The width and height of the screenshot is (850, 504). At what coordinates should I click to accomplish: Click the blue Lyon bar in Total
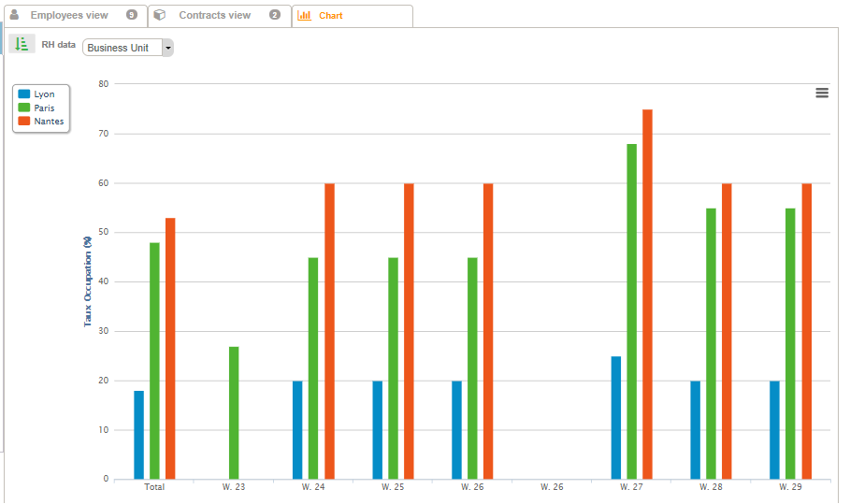[138, 435]
